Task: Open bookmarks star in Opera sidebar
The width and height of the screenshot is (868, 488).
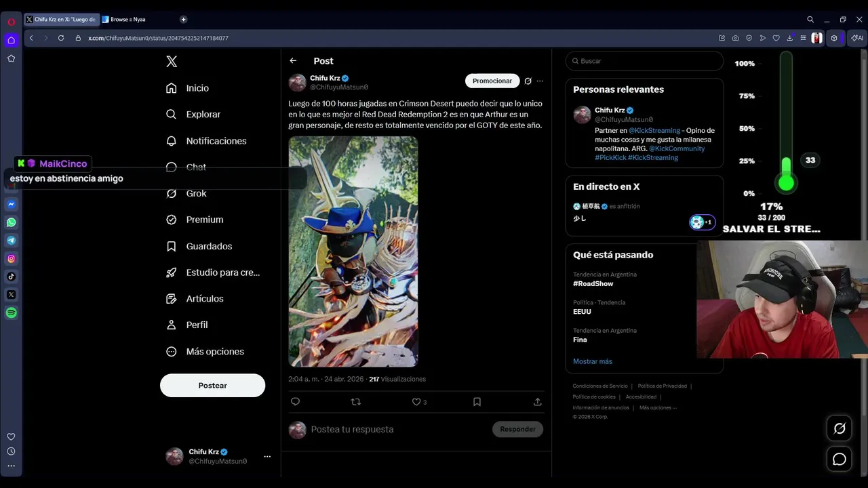Action: [12, 58]
